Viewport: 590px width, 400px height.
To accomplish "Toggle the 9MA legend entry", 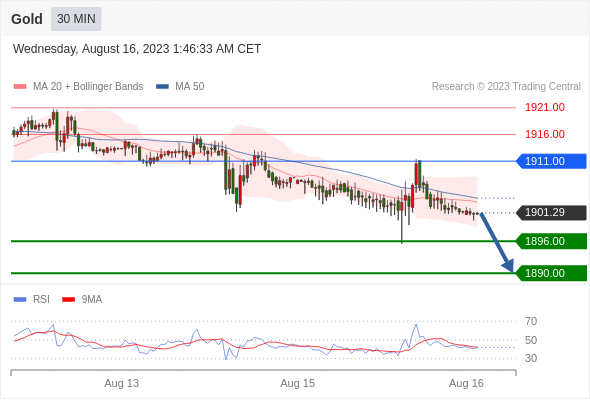I will pos(82,300).
